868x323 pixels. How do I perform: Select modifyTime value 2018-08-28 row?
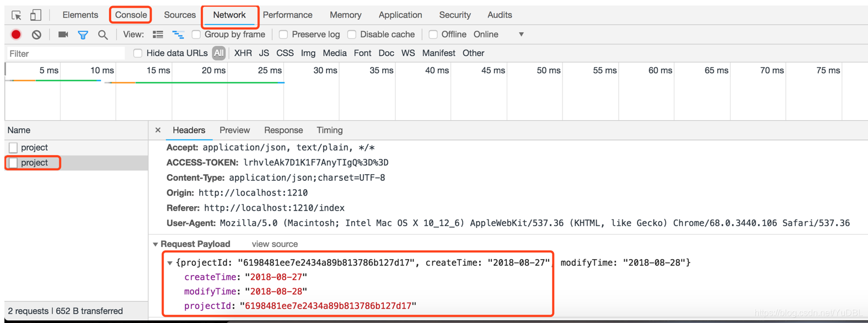(x=245, y=292)
